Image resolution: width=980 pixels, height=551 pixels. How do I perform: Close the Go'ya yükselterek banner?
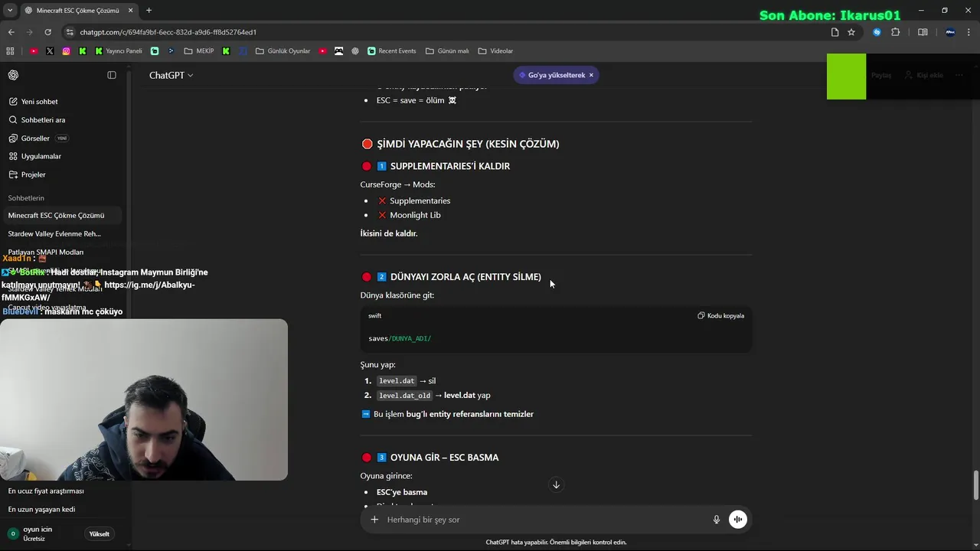click(x=591, y=75)
